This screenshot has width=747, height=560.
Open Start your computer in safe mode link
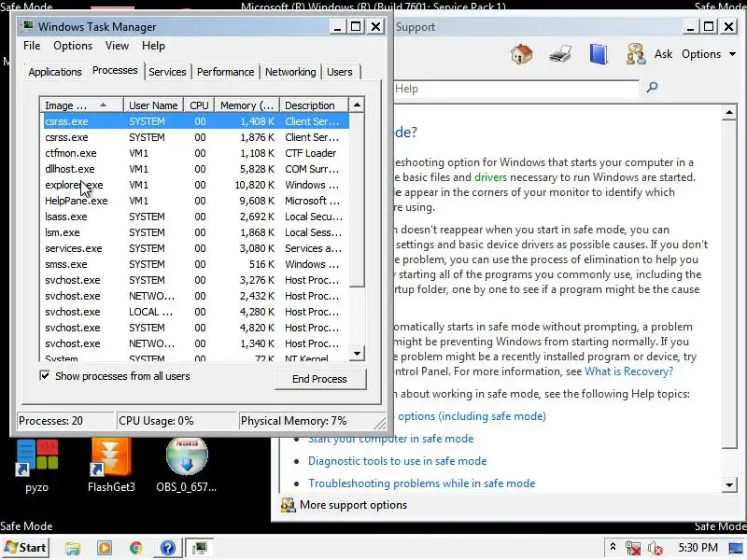click(x=390, y=439)
